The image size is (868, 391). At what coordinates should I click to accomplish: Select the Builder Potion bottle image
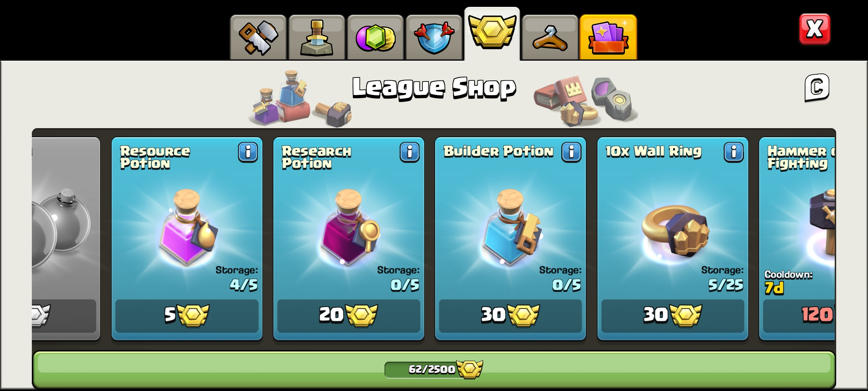511,227
